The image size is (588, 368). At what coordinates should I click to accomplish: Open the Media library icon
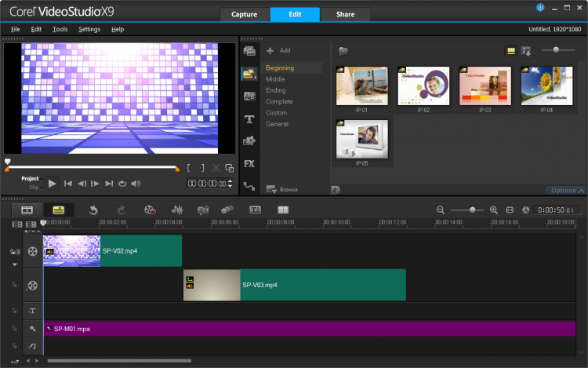click(x=249, y=51)
